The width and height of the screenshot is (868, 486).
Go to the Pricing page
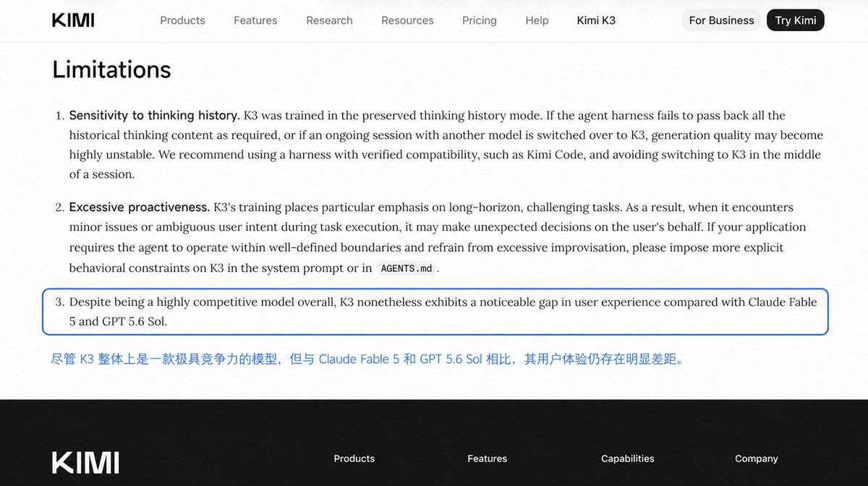click(480, 20)
